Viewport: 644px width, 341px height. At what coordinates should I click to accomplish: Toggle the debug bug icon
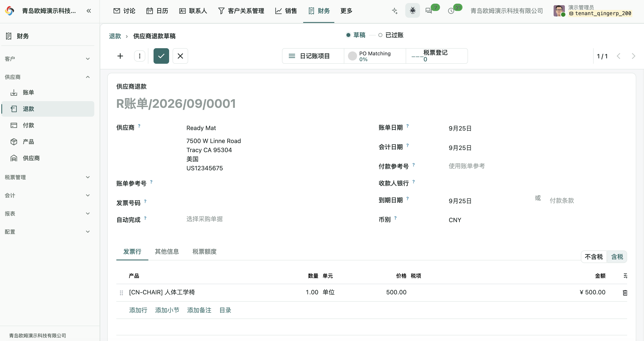click(412, 11)
